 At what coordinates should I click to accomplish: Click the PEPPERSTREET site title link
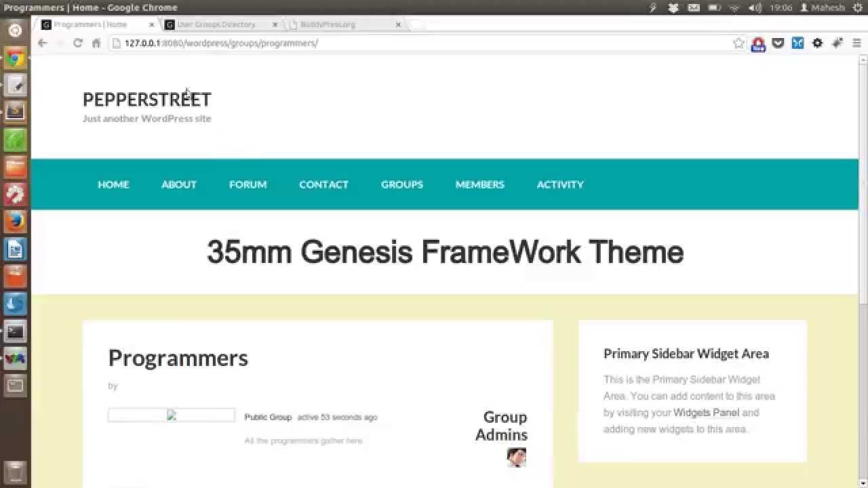[147, 100]
